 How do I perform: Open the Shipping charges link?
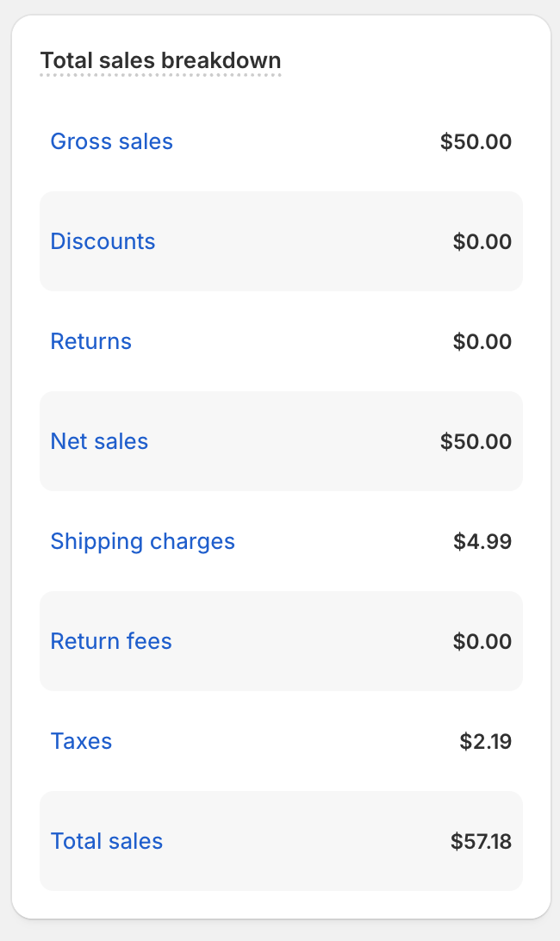pyautogui.click(x=142, y=541)
